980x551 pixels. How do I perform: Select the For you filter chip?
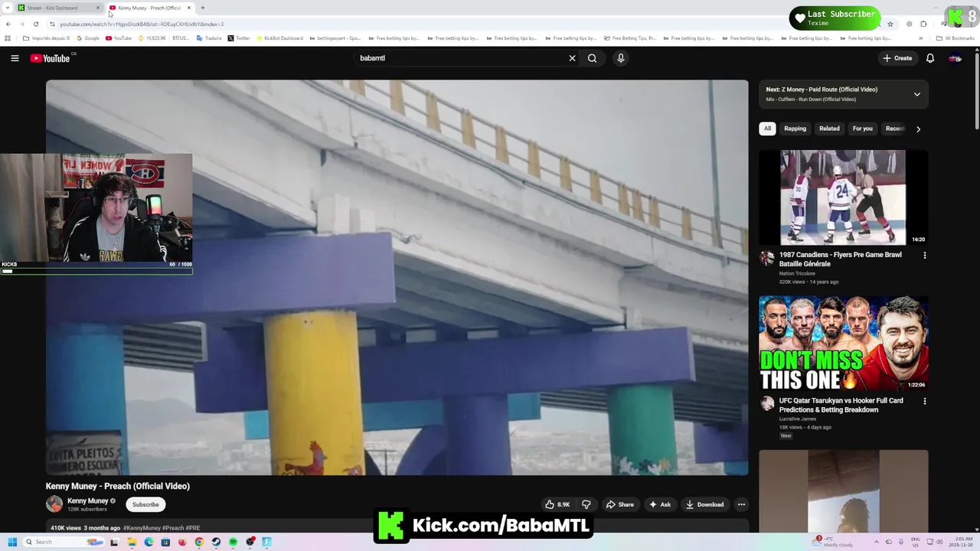(x=863, y=129)
